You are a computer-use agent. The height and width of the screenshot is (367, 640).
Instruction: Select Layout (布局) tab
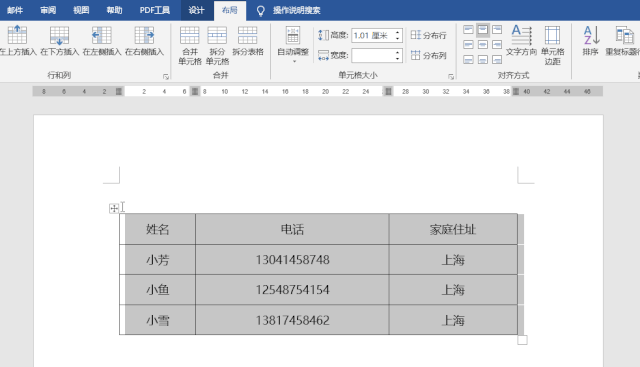pyautogui.click(x=229, y=10)
